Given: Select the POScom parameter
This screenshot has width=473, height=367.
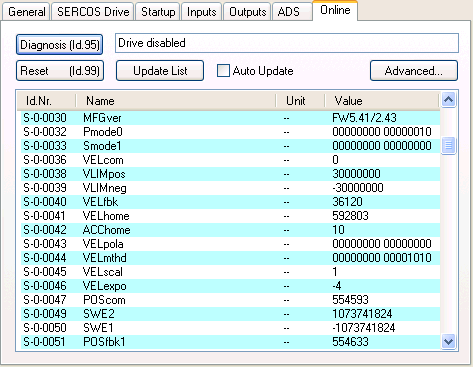Looking at the screenshot, I should tap(104, 300).
